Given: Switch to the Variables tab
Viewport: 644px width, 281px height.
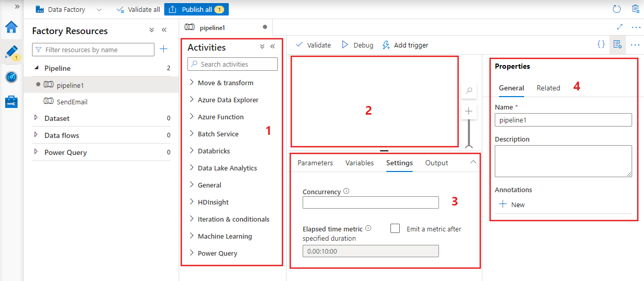Looking at the screenshot, I should coord(359,163).
